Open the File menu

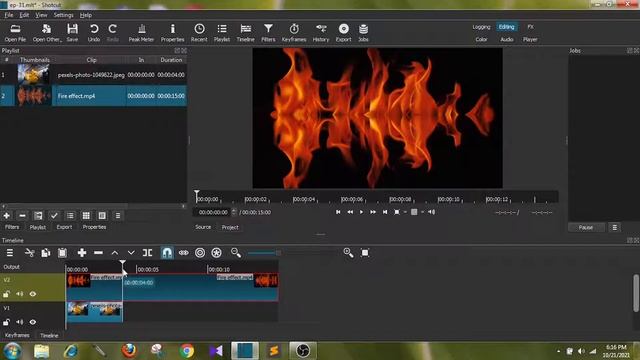[x=9, y=15]
